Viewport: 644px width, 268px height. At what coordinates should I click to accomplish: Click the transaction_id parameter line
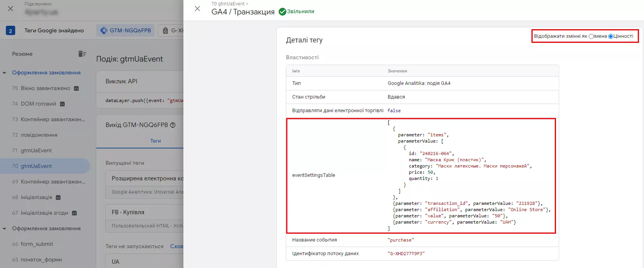click(468, 203)
